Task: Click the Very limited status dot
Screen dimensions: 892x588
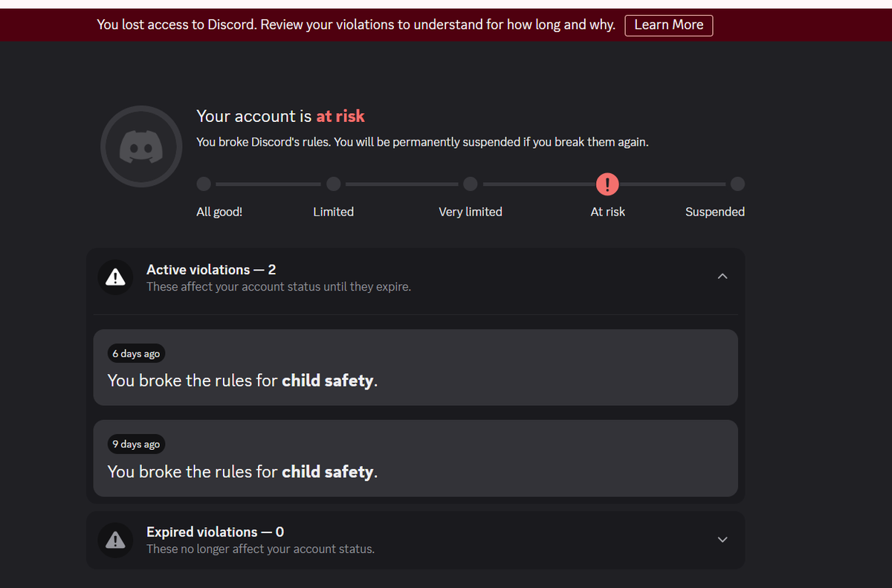Action: 471,184
